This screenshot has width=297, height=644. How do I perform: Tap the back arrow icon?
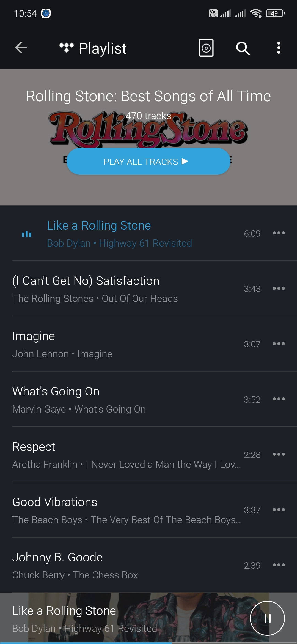(x=21, y=48)
